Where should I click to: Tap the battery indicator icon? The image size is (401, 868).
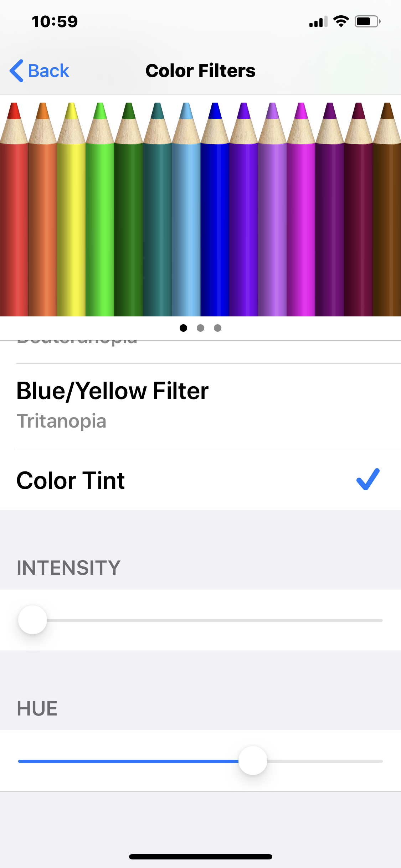tap(367, 21)
